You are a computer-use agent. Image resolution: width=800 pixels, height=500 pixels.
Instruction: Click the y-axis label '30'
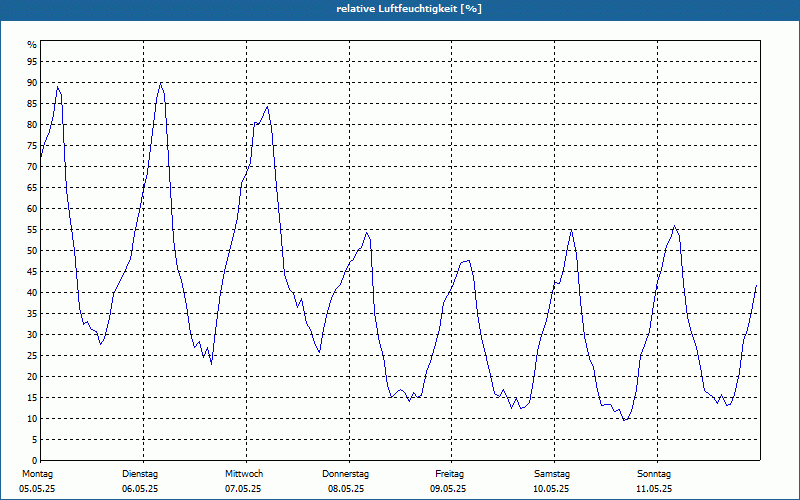(x=32, y=335)
